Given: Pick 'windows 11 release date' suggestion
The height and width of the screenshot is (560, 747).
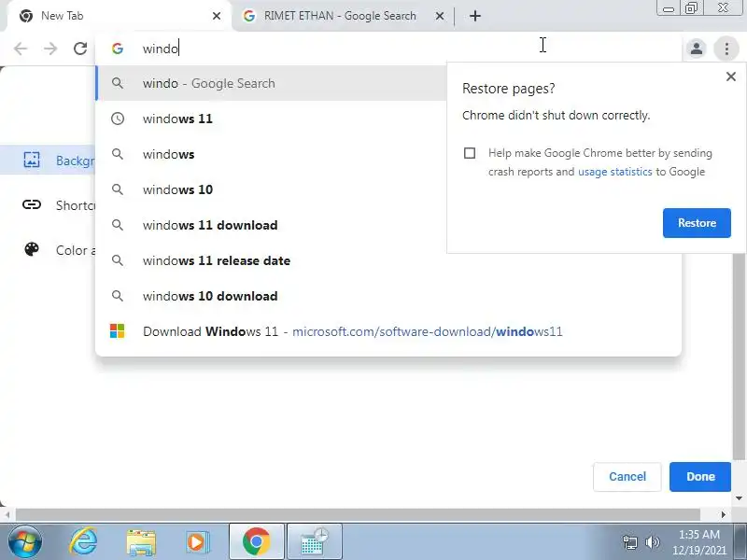Looking at the screenshot, I should tap(388, 260).
